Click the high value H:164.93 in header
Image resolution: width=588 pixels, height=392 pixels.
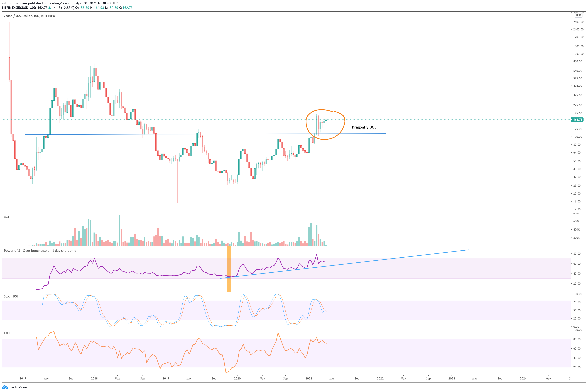click(97, 8)
